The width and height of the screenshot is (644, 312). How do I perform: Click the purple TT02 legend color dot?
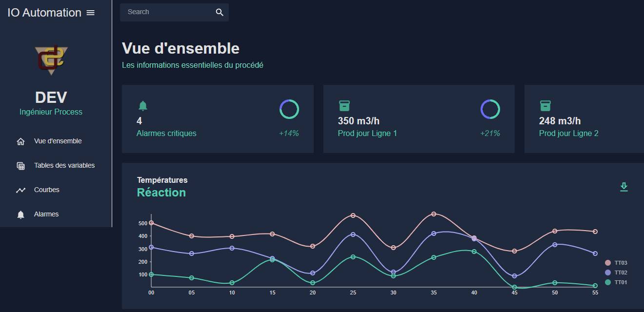[x=608, y=273]
